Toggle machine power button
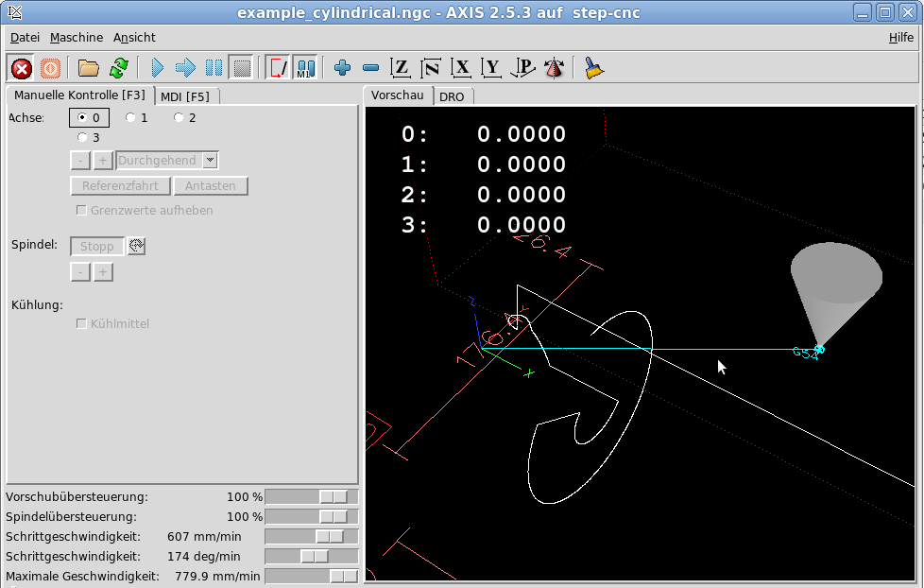This screenshot has width=924, height=588. point(50,68)
